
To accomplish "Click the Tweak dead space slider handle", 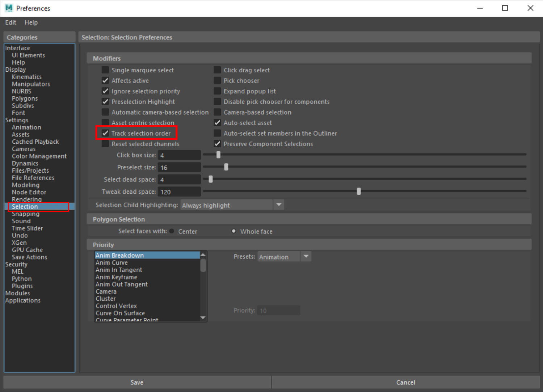I will [359, 191].
